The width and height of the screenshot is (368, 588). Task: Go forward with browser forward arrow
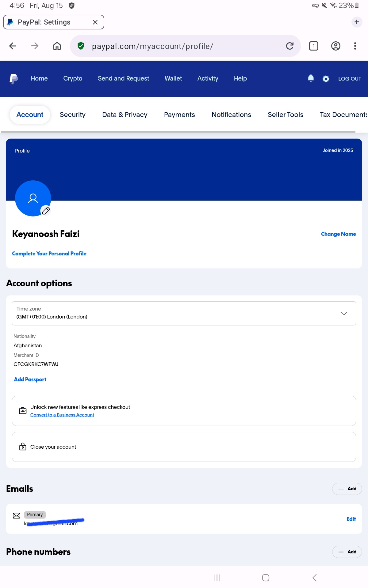(35, 46)
